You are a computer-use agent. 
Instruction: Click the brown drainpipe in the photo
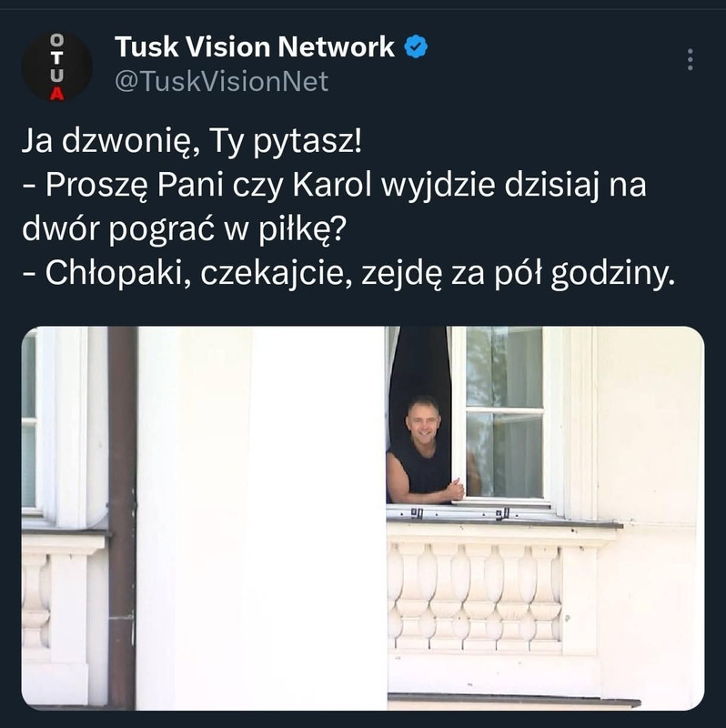(x=123, y=518)
